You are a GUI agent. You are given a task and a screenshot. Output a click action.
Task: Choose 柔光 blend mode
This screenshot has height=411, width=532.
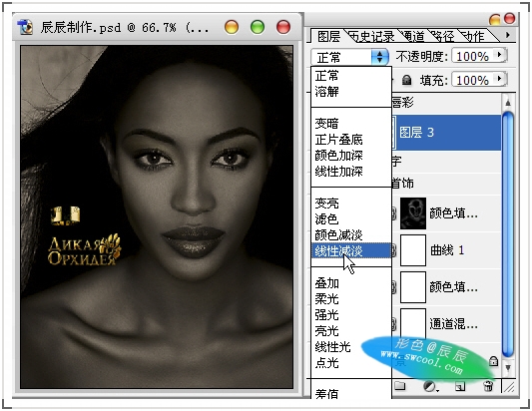[x=351, y=298]
